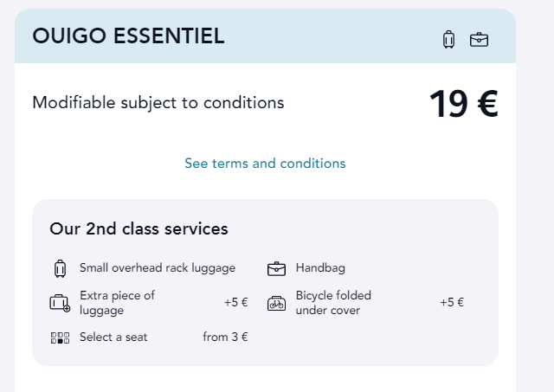Click the Select a seat label
Image resolution: width=554 pixels, height=392 pixels.
[113, 337]
